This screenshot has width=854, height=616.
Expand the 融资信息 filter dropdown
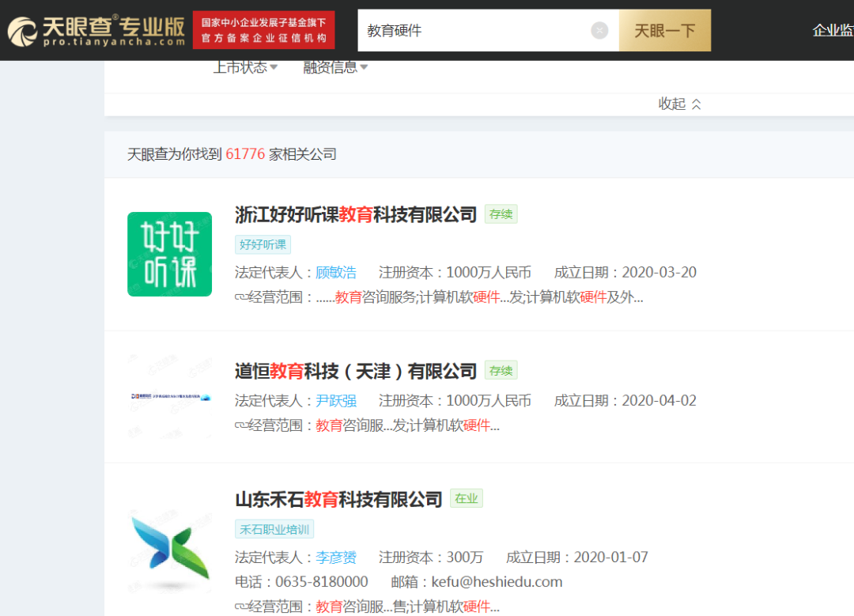335,67
